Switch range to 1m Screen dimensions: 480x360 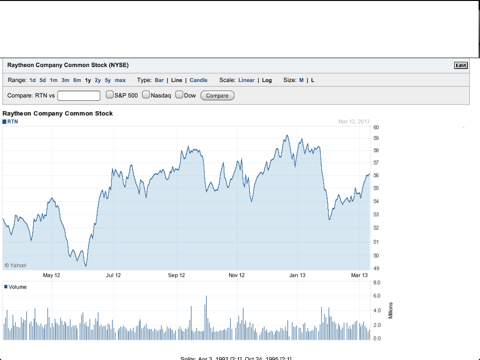pyautogui.click(x=54, y=80)
